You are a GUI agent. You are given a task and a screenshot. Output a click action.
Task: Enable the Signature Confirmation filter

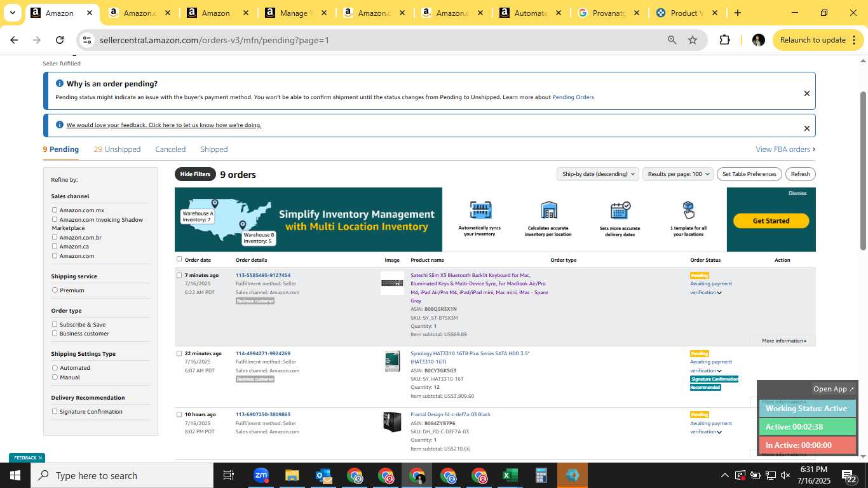click(55, 411)
